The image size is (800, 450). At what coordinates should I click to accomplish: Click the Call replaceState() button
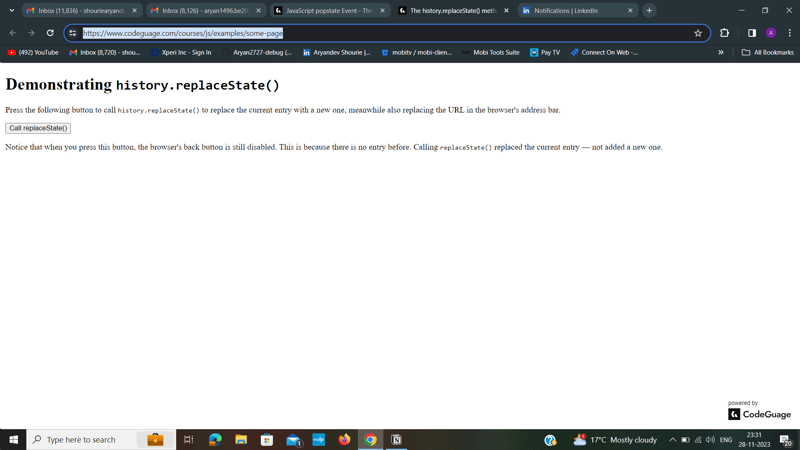click(38, 128)
